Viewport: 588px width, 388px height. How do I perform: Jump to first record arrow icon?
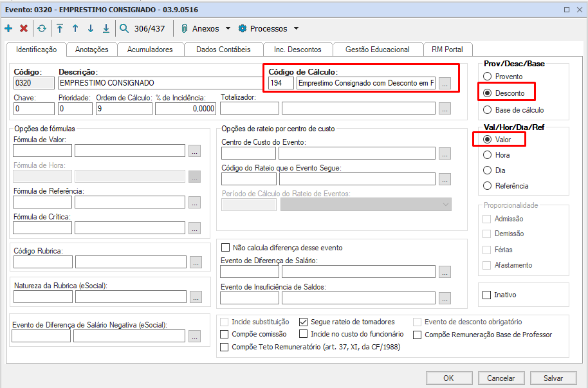(x=60, y=28)
